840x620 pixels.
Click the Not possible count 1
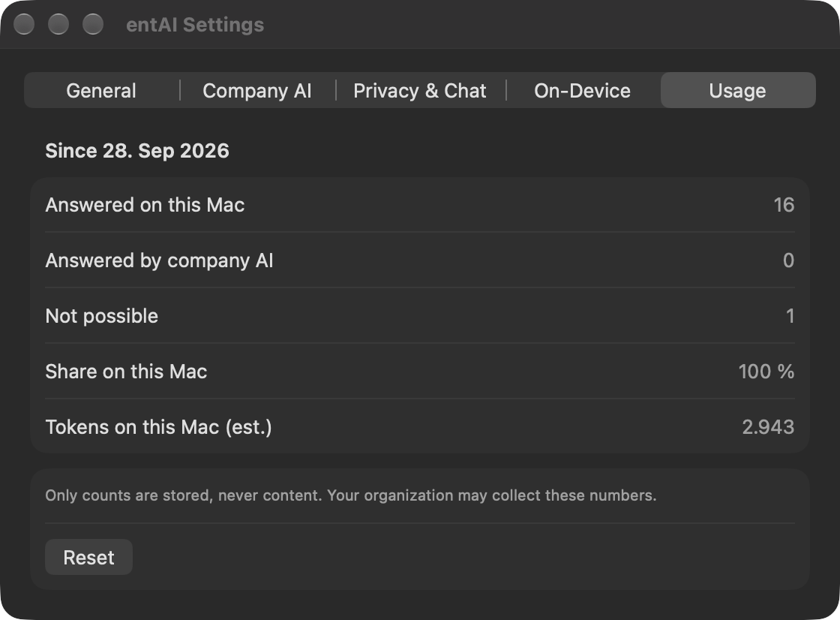click(790, 316)
